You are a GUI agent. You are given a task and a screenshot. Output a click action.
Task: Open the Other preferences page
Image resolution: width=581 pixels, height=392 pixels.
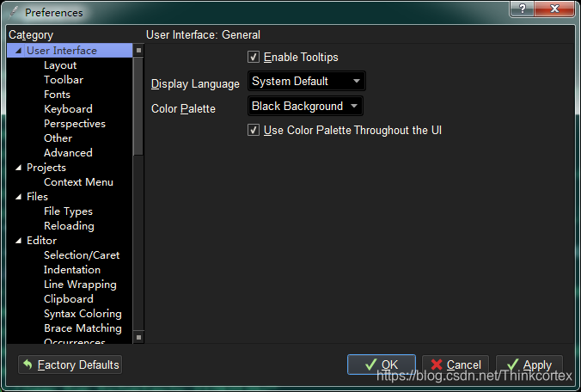[x=58, y=138]
